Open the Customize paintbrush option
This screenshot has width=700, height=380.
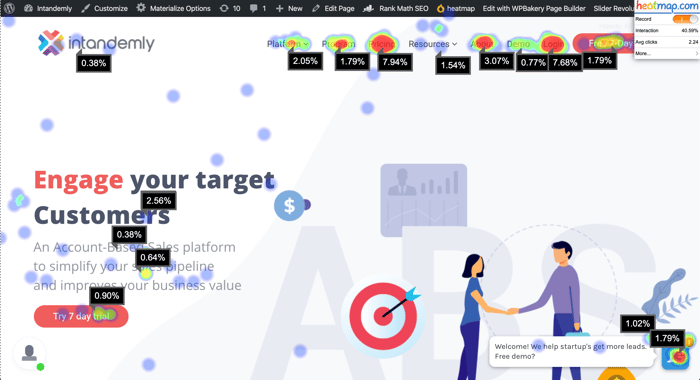(105, 8)
